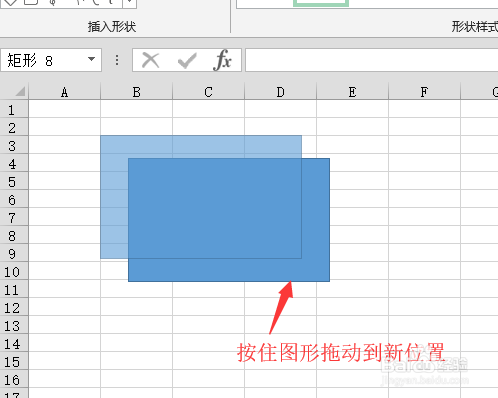Screen dimensions: 498x398
Task: Select row 7 header
Action: pyautogui.click(x=14, y=217)
